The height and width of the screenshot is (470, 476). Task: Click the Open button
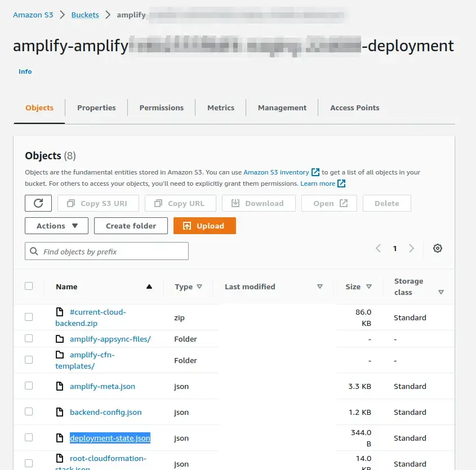click(x=329, y=203)
